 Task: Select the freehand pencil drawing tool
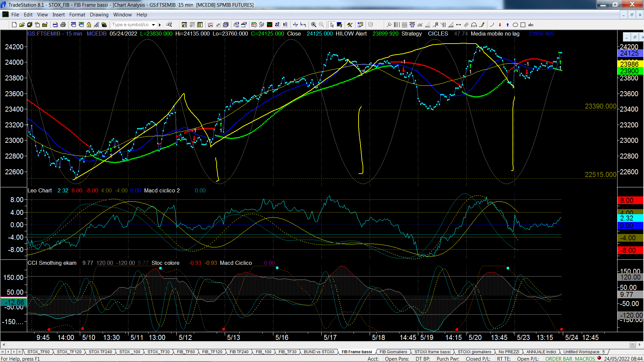(x=482, y=25)
